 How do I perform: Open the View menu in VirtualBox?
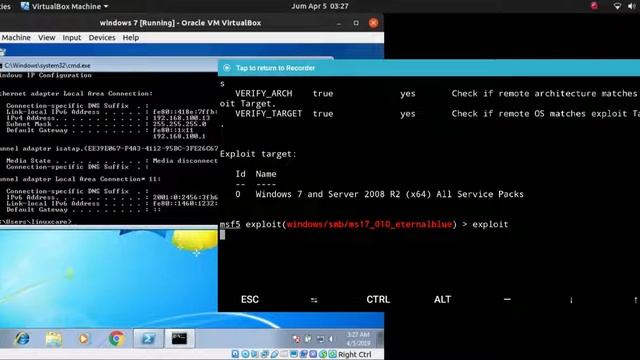point(47,37)
